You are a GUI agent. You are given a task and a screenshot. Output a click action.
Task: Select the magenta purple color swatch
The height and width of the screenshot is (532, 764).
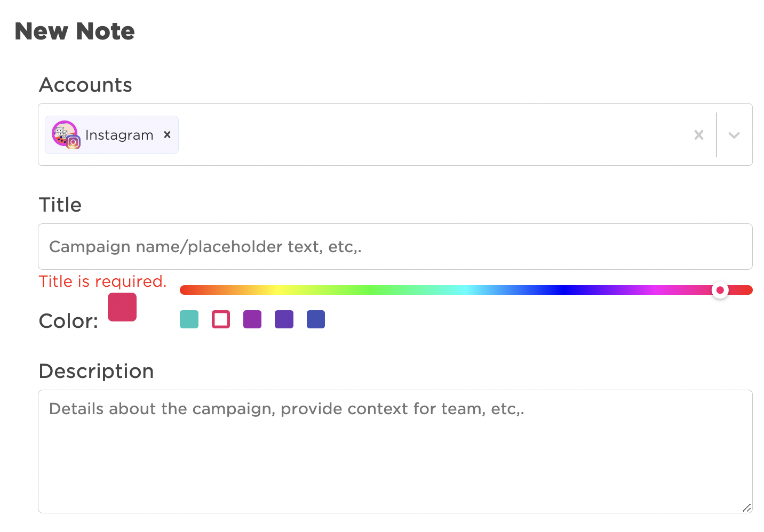pyautogui.click(x=252, y=319)
